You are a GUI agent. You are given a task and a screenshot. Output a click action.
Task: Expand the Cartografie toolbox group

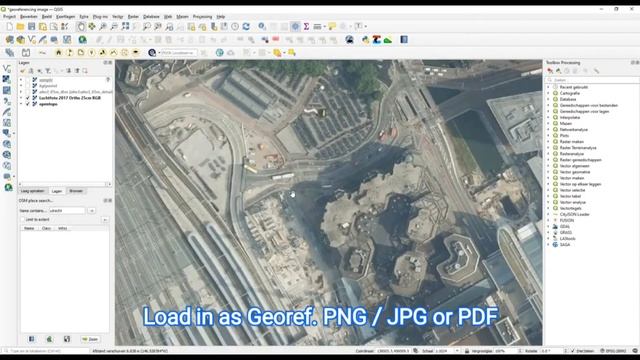[x=548, y=93]
